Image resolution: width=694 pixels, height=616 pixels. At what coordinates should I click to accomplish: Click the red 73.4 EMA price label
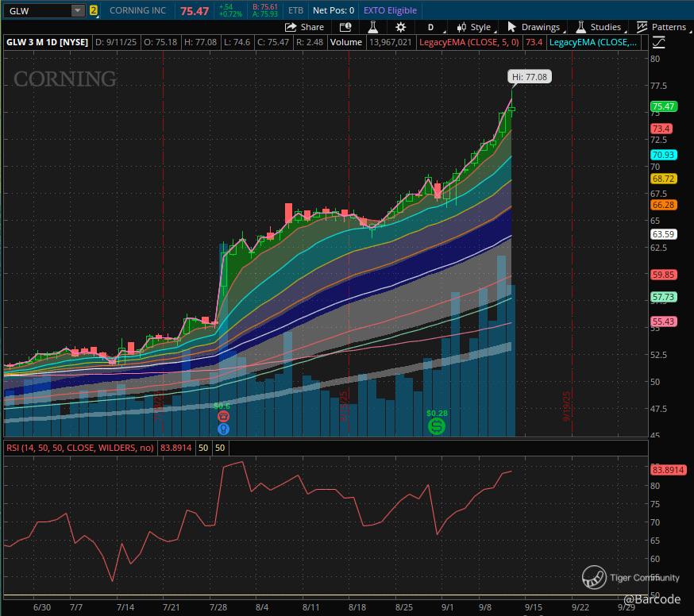661,129
